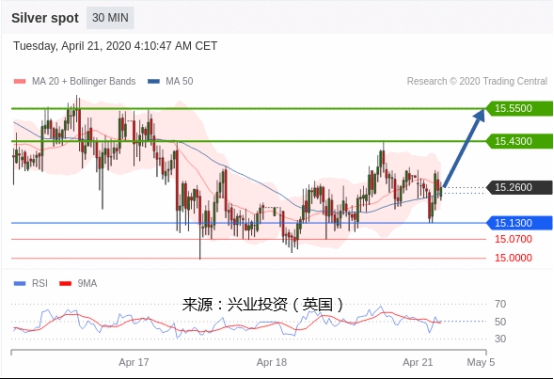Click the 15.5500 resistance price tag
Viewport: 554px width, 380px height.
(519, 108)
